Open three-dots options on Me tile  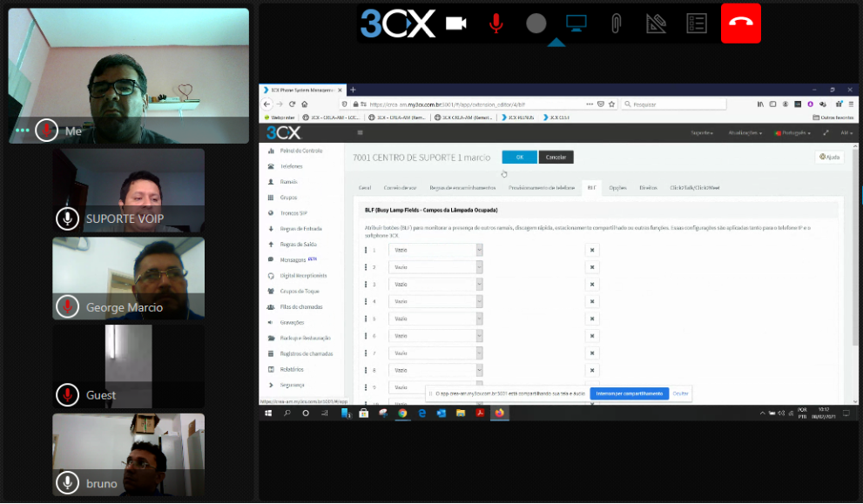pyautogui.click(x=22, y=131)
